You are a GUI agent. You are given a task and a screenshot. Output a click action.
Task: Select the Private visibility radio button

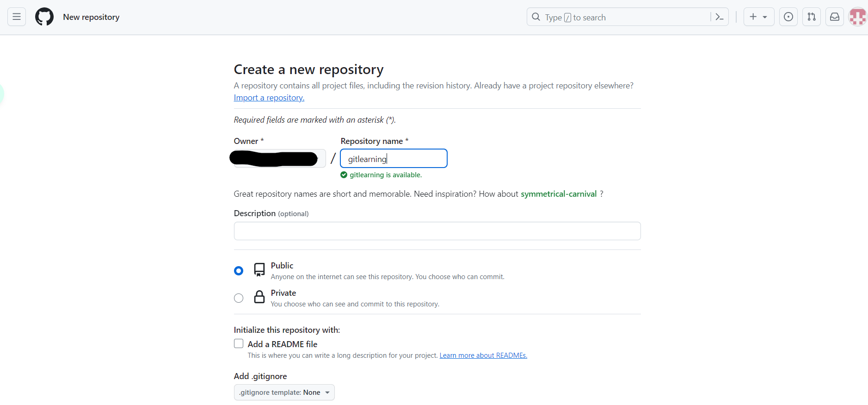pyautogui.click(x=239, y=298)
